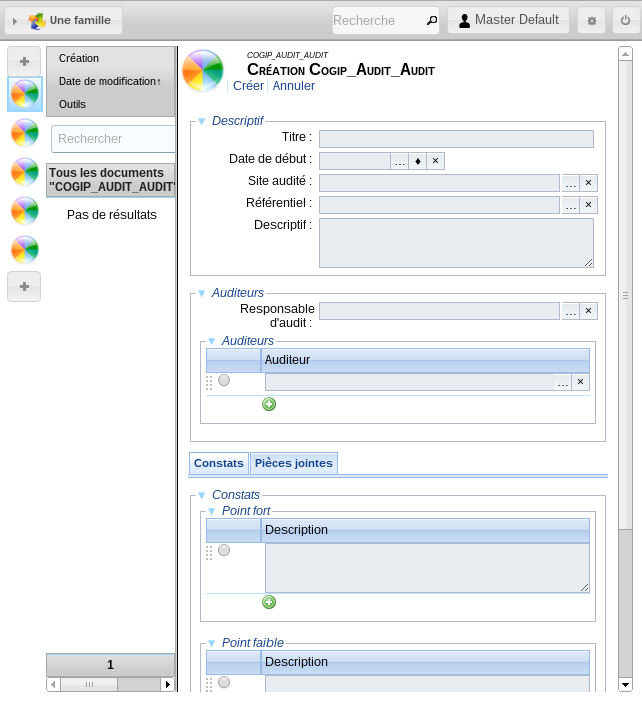Click the vertical scrollbar up arrow
Image resolution: width=642 pixels, height=701 pixels.
coord(625,54)
